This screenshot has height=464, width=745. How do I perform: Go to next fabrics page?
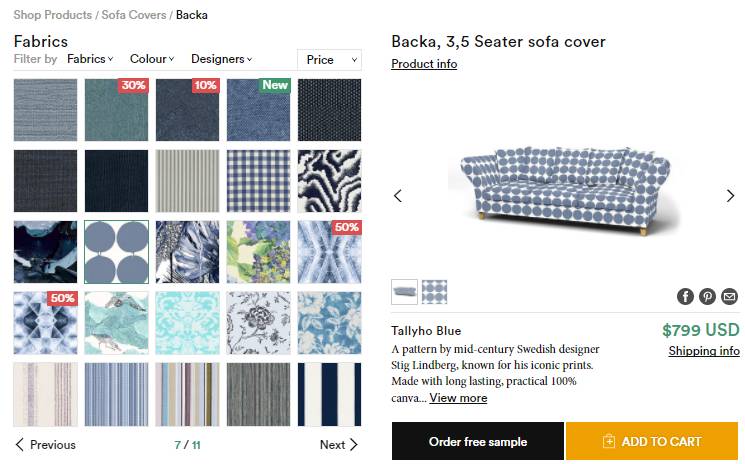[338, 445]
